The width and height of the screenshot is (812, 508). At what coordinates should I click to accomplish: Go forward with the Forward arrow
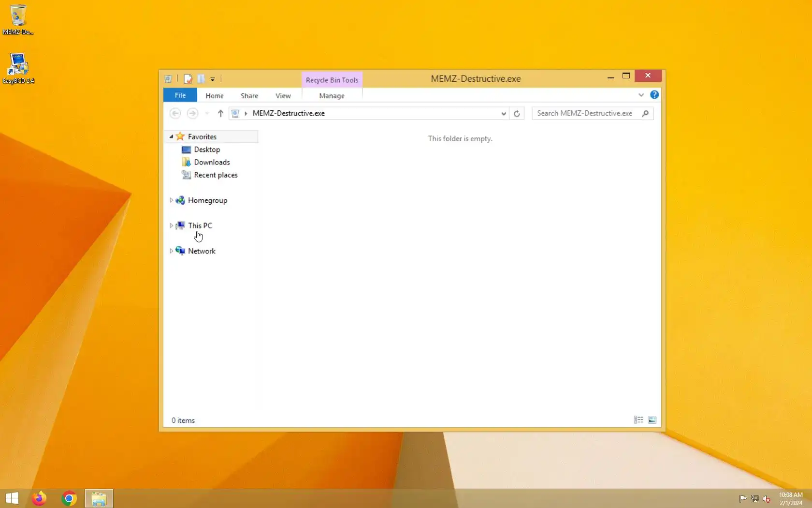[x=192, y=113]
